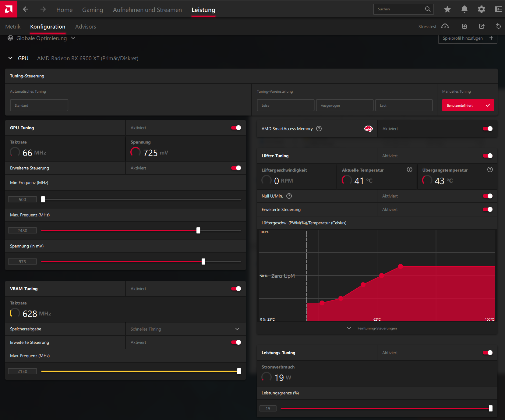This screenshot has width=505, height=420.
Task: Open settings gear icon
Action: pos(481,9)
